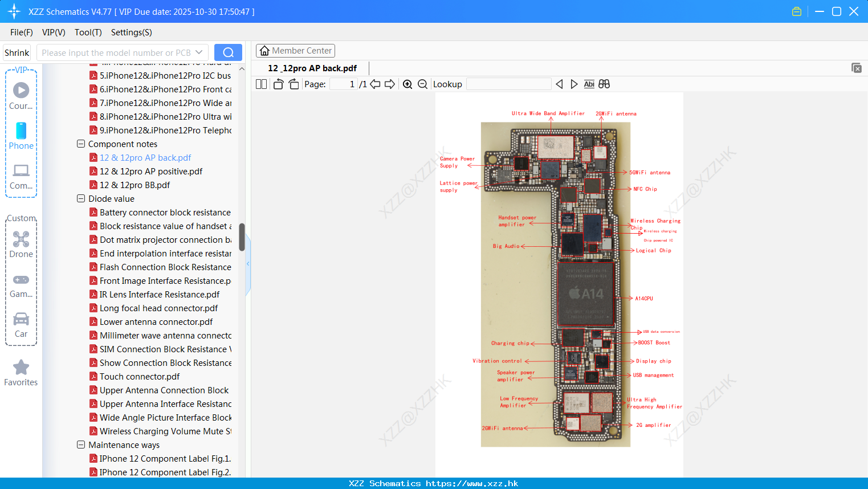Go to previous page arrow
The height and width of the screenshot is (489, 868).
pos(375,84)
